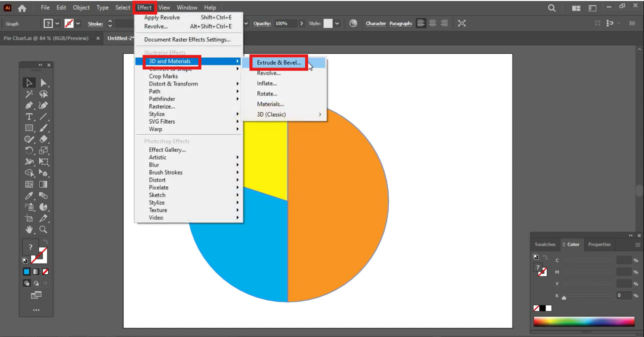Toggle Color fill mode button in toolbar
Viewport: 644px width, 337px height.
point(27,272)
